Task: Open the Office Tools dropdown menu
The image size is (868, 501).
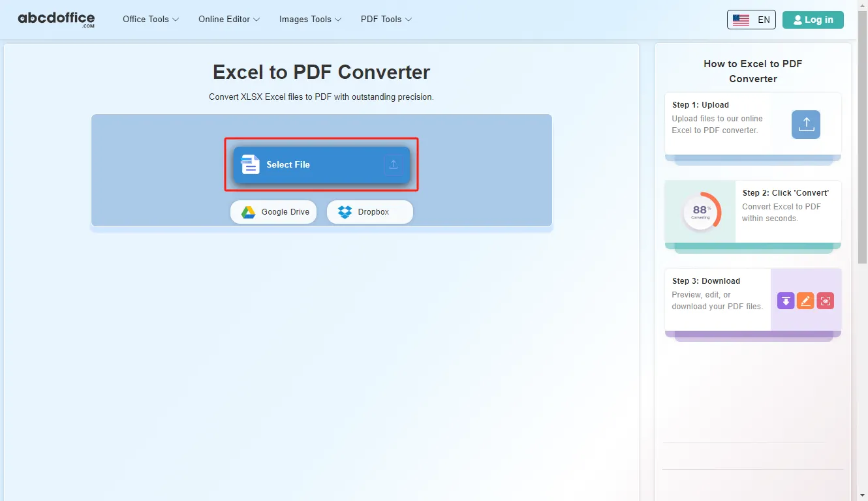Action: pos(150,20)
